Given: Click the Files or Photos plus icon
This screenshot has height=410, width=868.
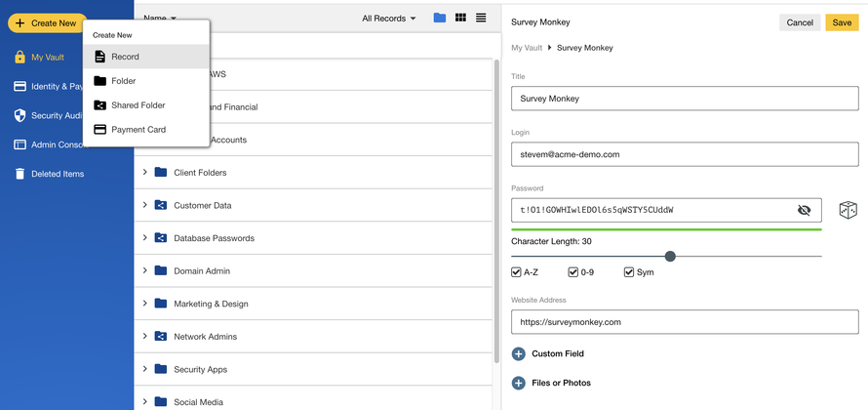Looking at the screenshot, I should (518, 383).
